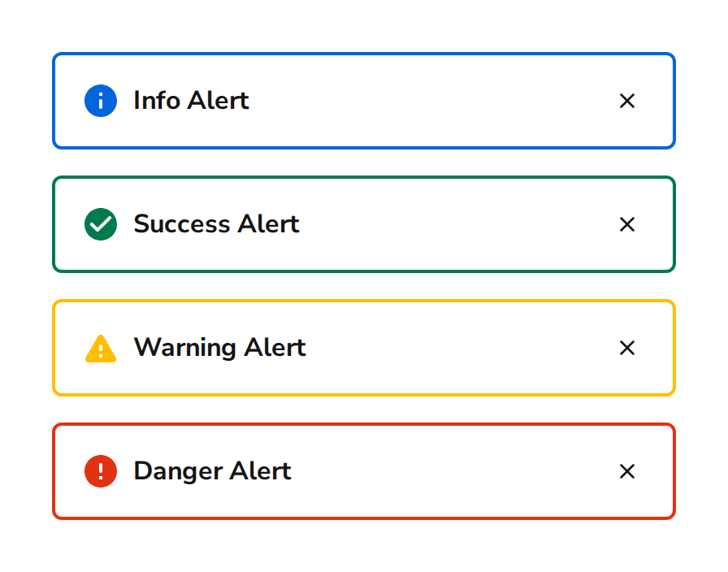Click the Success Alert label
Viewport: 728px width, 572px height.
tap(216, 224)
